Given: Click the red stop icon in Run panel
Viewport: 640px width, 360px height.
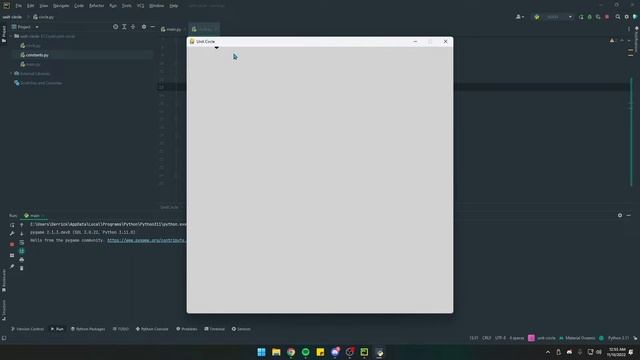Looking at the screenshot, I should [x=12, y=244].
